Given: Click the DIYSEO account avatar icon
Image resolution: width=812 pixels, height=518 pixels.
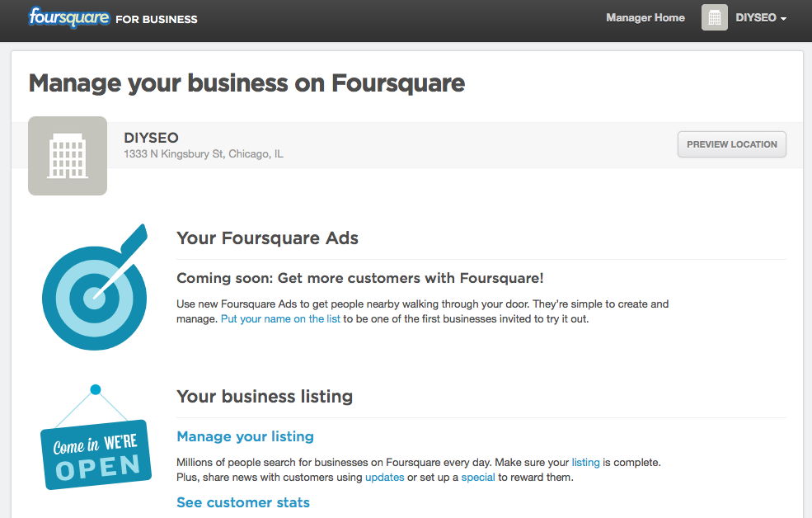Looking at the screenshot, I should tap(715, 17).
